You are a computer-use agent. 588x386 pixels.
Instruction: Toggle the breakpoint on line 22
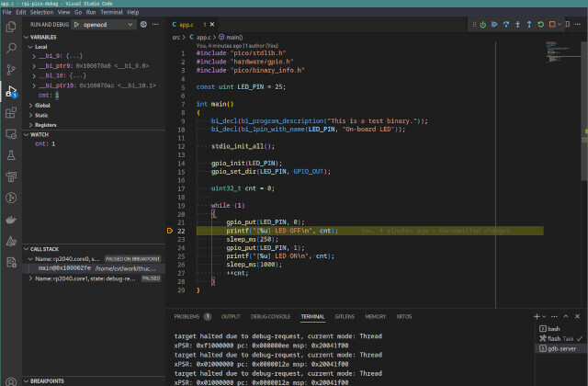pos(169,231)
